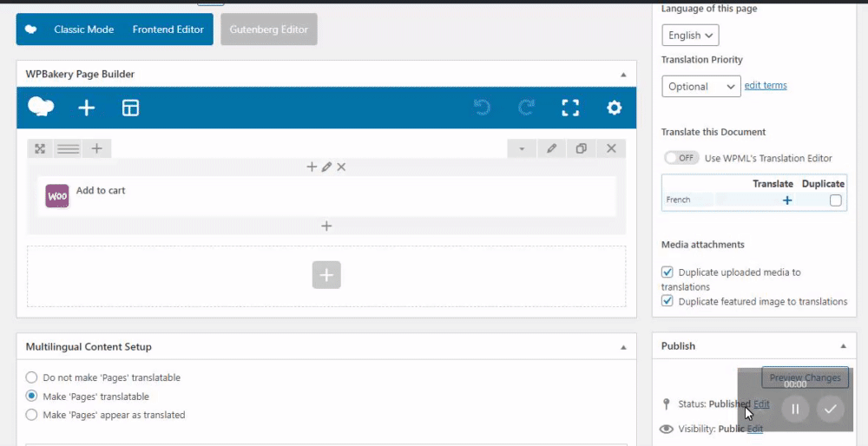This screenshot has height=446, width=868.
Task: Toggle row collapse arrow
Action: 522,148
